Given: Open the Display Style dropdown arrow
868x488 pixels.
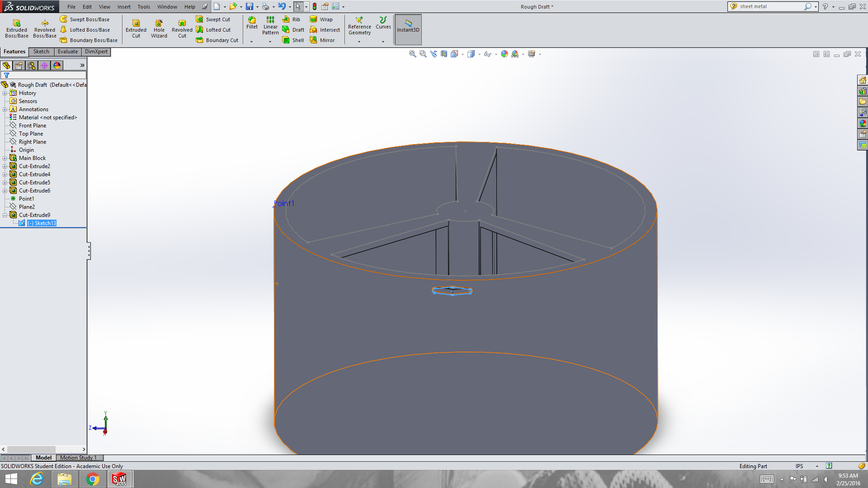Looking at the screenshot, I should (x=479, y=54).
